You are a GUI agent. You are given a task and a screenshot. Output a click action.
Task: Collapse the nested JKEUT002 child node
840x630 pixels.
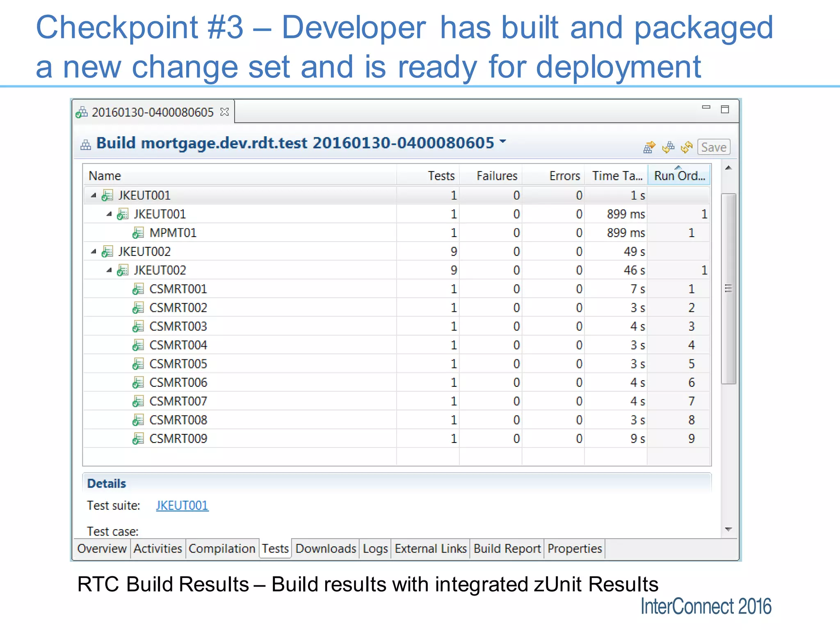coord(109,270)
